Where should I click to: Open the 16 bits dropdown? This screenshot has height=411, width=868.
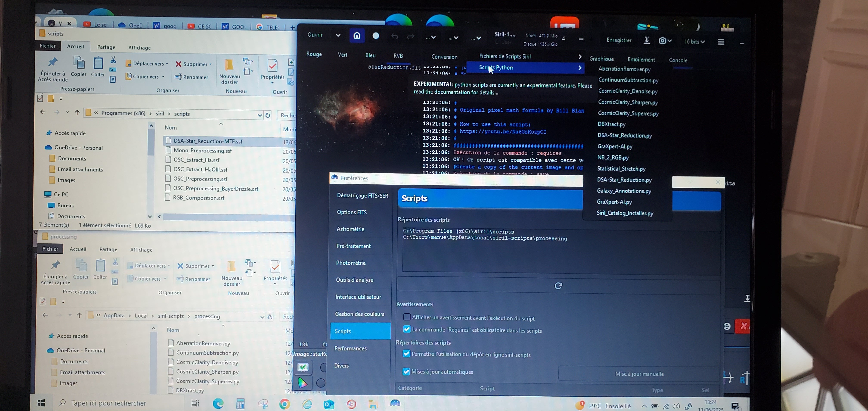click(x=694, y=42)
